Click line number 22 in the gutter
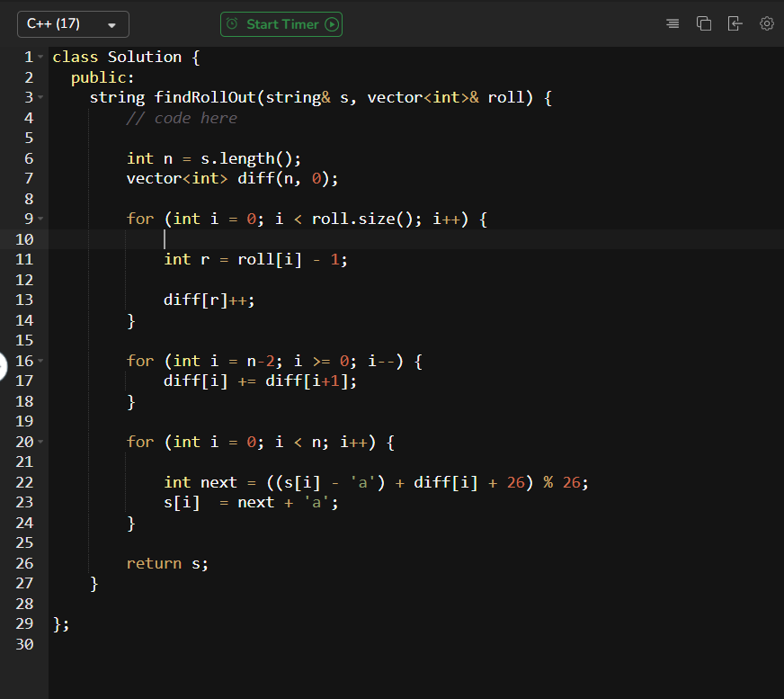784x699 pixels. click(x=24, y=482)
